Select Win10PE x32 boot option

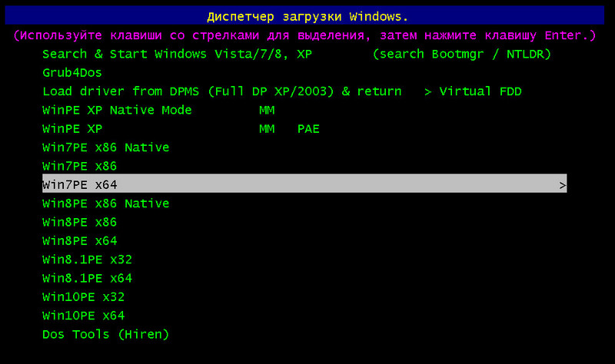(83, 297)
